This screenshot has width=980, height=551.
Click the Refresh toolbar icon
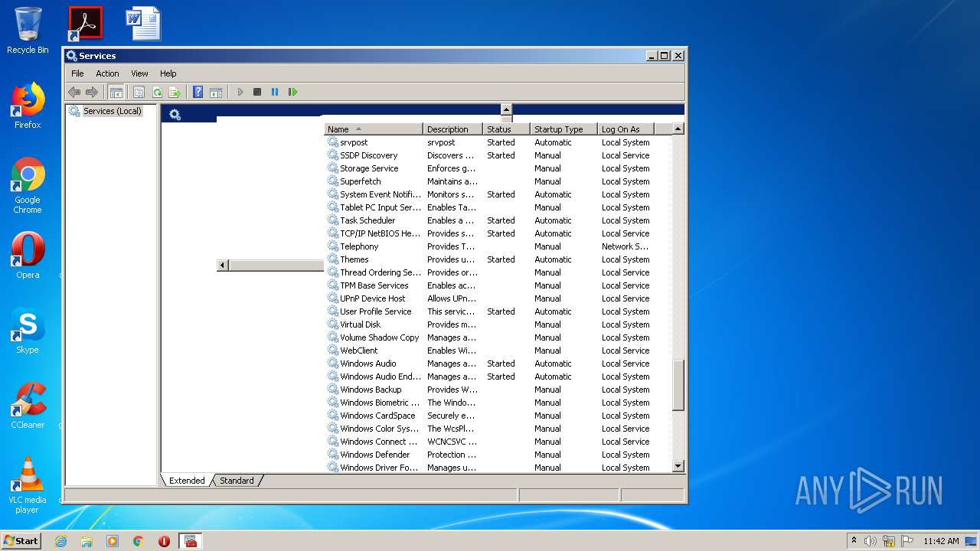(x=157, y=92)
